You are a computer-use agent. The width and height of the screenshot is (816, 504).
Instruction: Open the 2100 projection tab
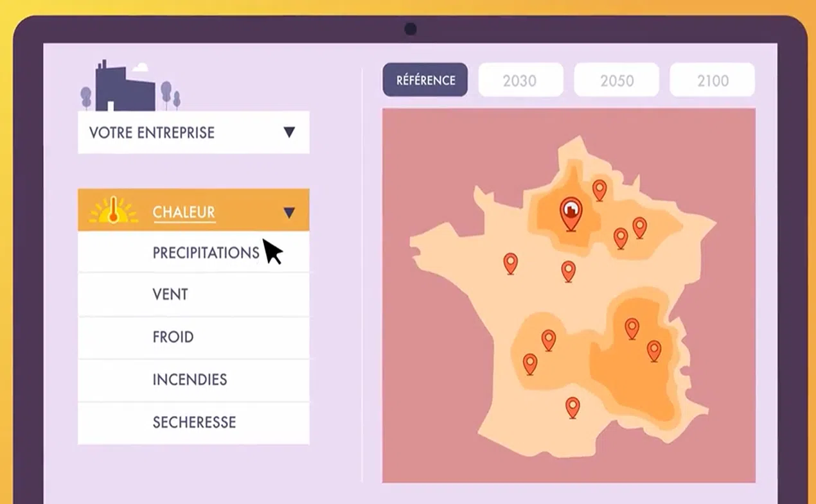point(713,80)
